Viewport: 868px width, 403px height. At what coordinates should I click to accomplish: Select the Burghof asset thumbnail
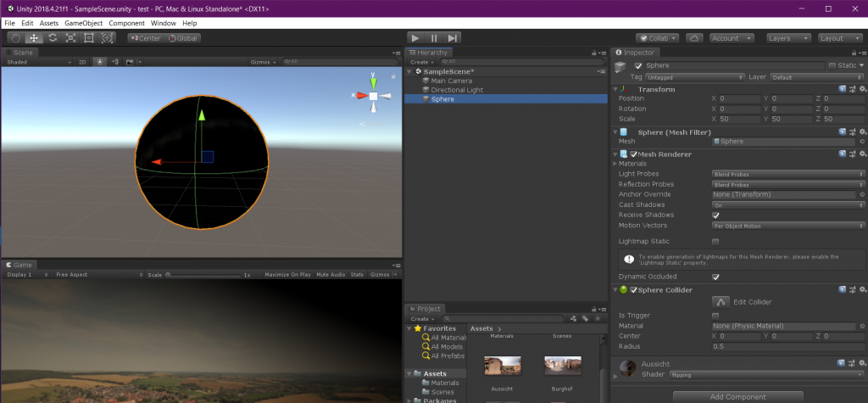tap(563, 366)
